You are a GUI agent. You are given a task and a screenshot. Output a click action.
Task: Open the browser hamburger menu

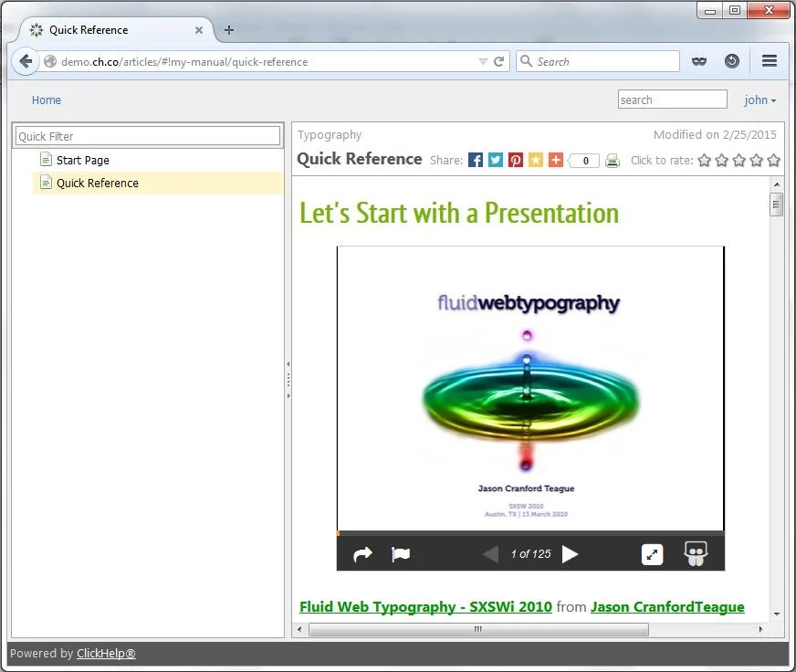770,61
